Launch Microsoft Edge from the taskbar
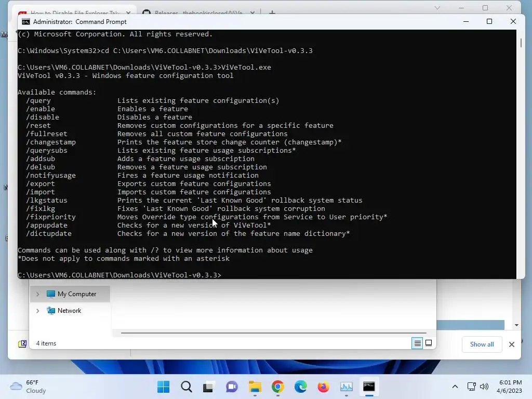Image resolution: width=532 pixels, height=399 pixels. pyautogui.click(x=301, y=387)
